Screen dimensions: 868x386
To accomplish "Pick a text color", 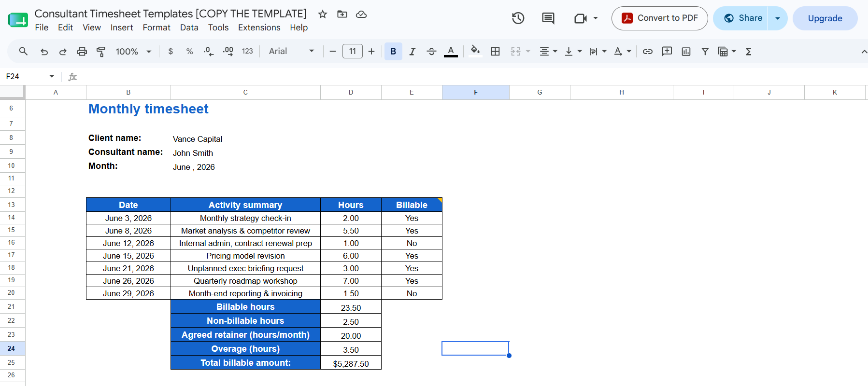I will 451,51.
